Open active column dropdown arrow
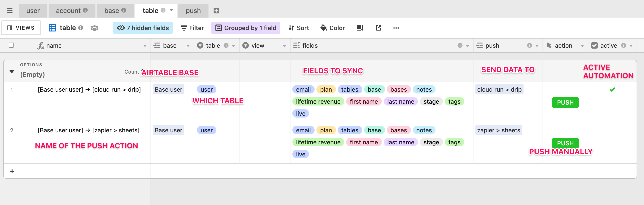The image size is (644, 205). coord(631,46)
